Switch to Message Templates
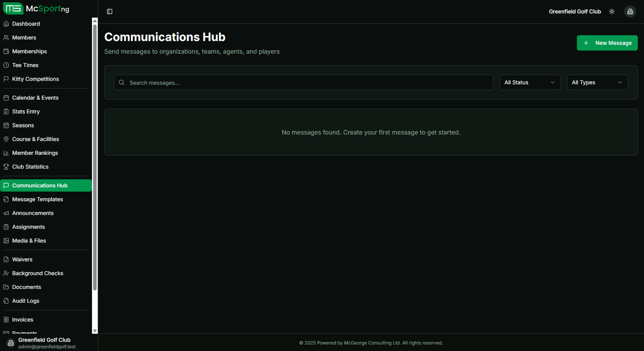Viewport: 644px width, 351px height. click(37, 199)
